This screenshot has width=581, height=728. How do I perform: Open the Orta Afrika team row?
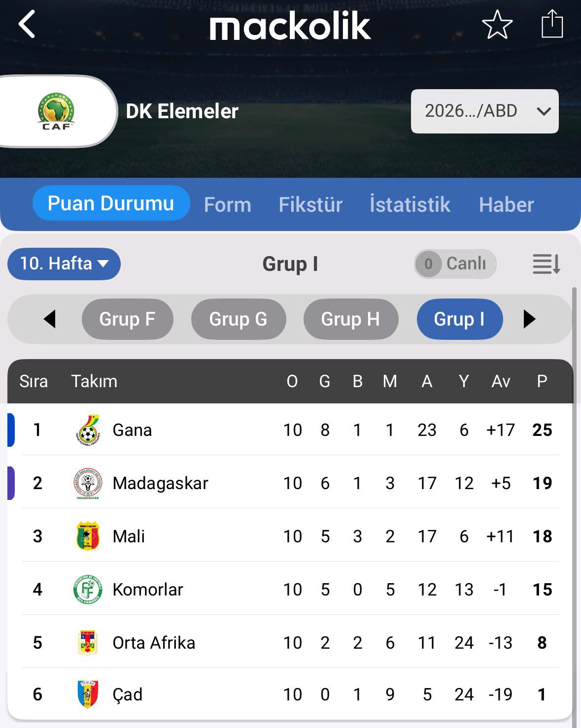(154, 643)
